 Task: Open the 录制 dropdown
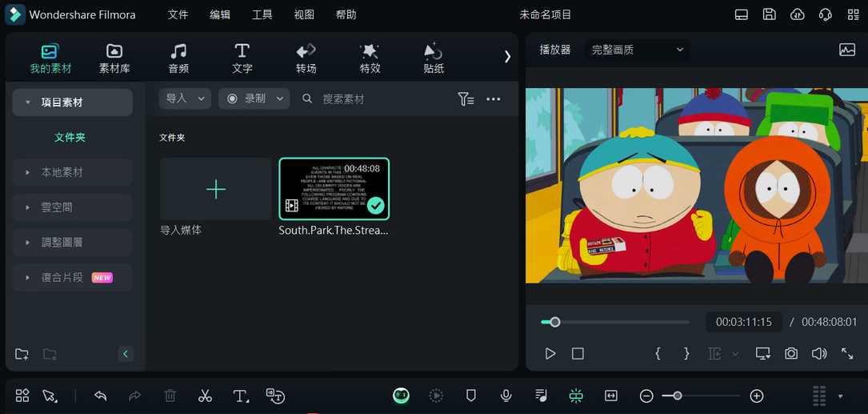[254, 98]
